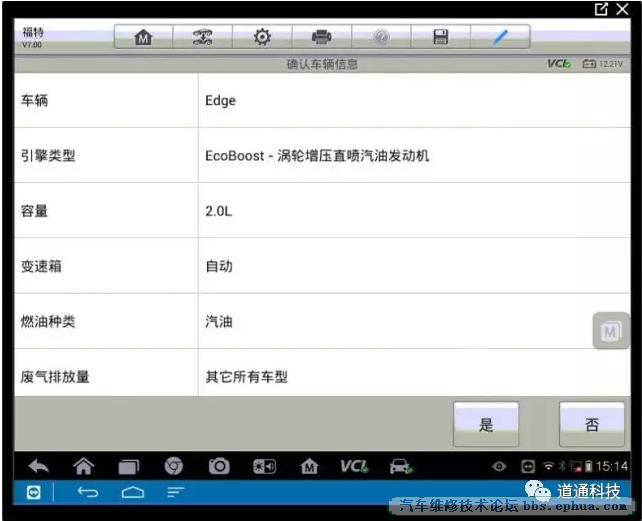642x521 pixels.
Task: Launch Chrome browser from the navigation bar
Action: [x=174, y=466]
